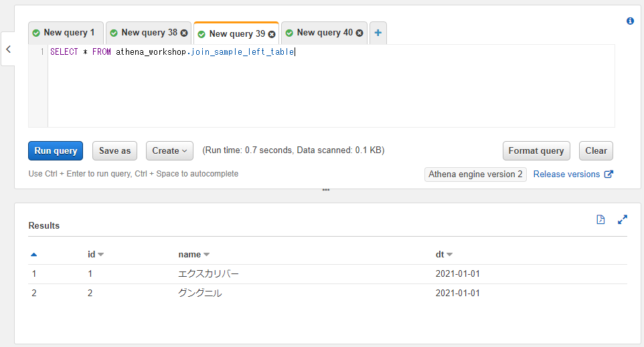Run the query

[56, 150]
